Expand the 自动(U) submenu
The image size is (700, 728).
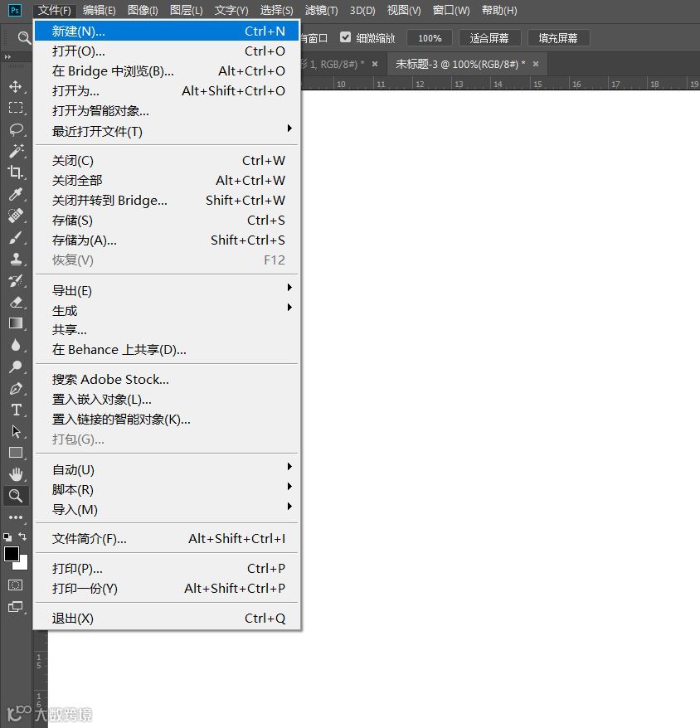[x=168, y=470]
